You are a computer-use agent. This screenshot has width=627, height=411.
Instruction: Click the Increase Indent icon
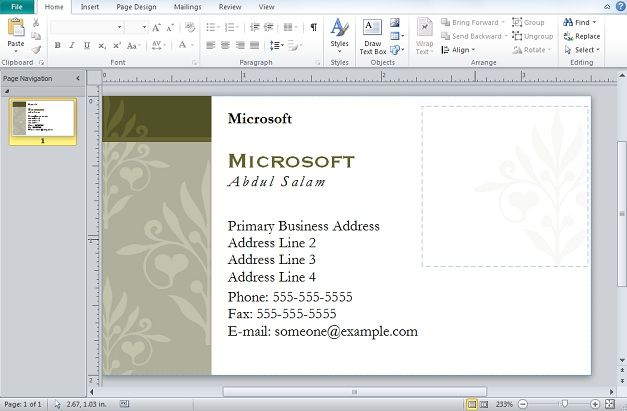(x=268, y=27)
